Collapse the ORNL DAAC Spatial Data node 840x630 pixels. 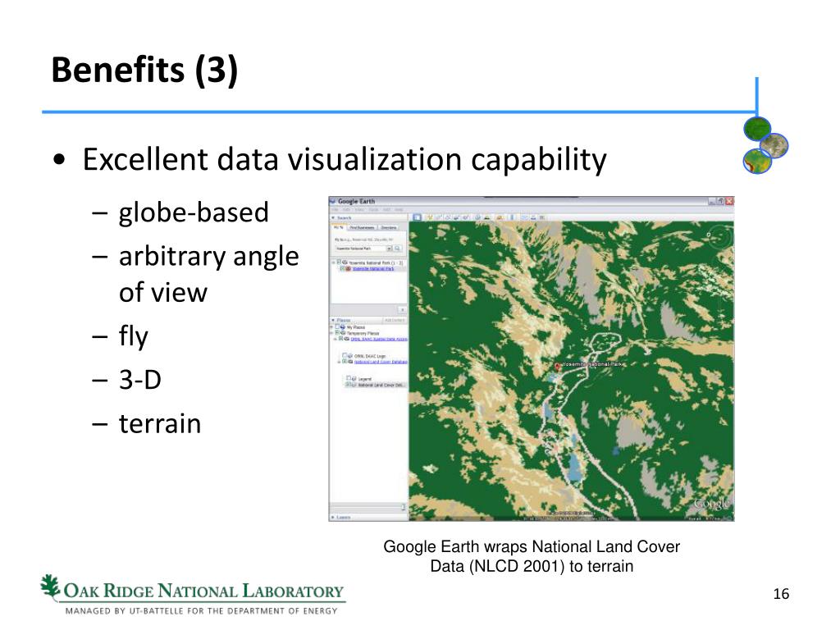tap(336, 339)
